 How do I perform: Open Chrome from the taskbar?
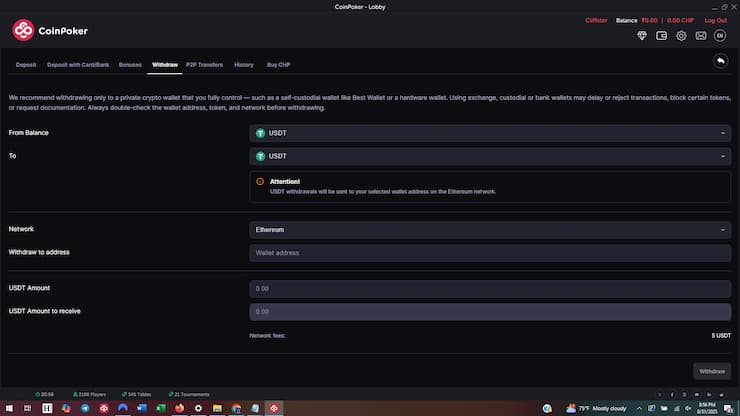(x=236, y=408)
